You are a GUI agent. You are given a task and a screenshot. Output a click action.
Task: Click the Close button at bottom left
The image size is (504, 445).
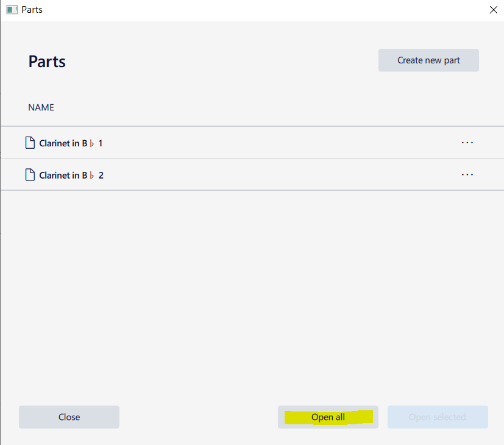(x=69, y=417)
